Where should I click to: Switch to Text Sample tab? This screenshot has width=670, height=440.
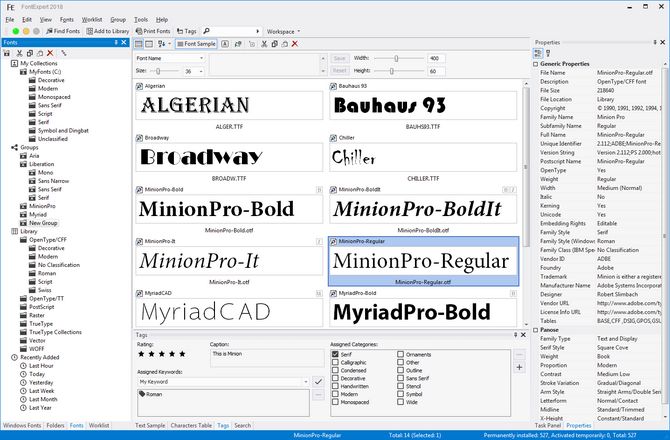point(150,425)
